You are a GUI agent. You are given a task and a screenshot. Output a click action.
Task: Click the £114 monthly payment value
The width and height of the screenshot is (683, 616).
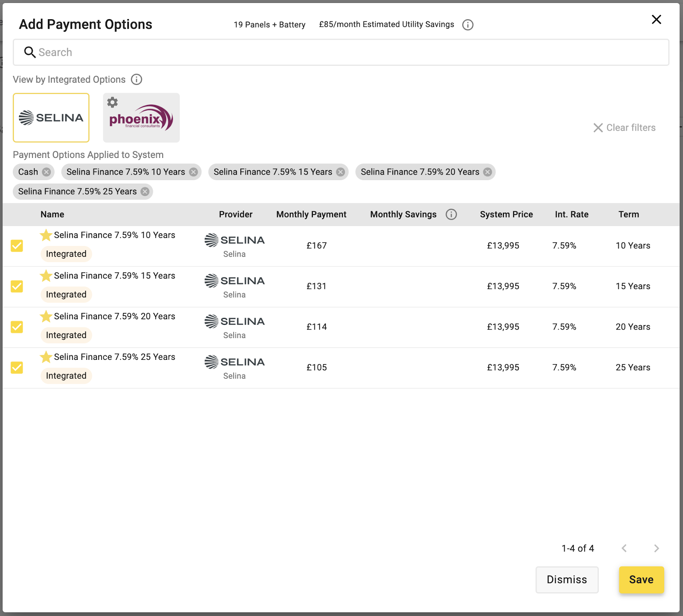[317, 327]
